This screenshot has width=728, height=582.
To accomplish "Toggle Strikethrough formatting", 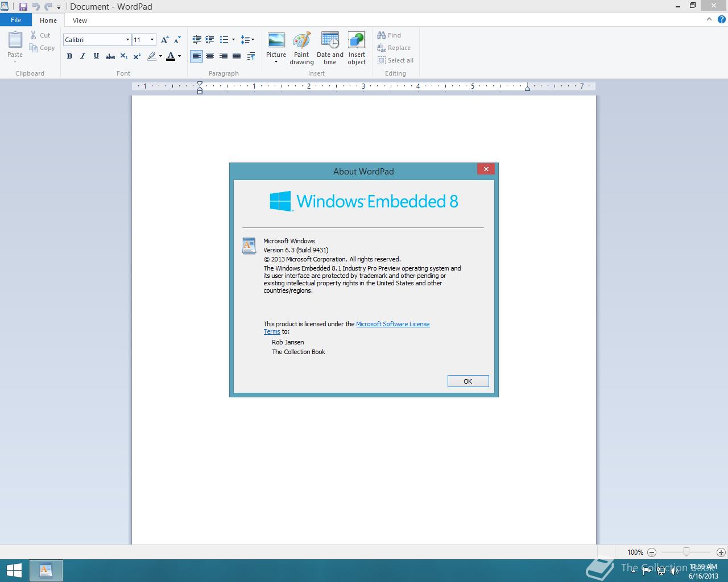I will [x=110, y=56].
